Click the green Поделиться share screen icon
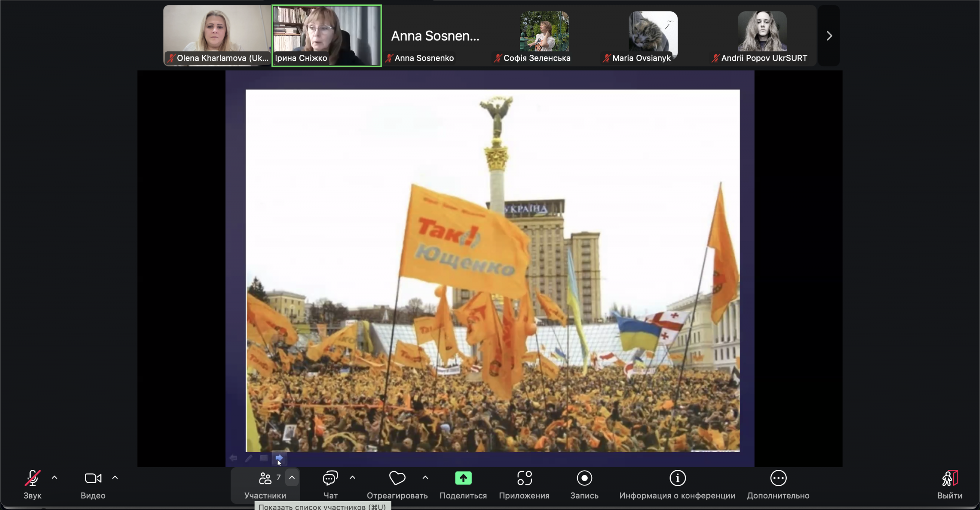980x510 pixels. click(x=463, y=478)
